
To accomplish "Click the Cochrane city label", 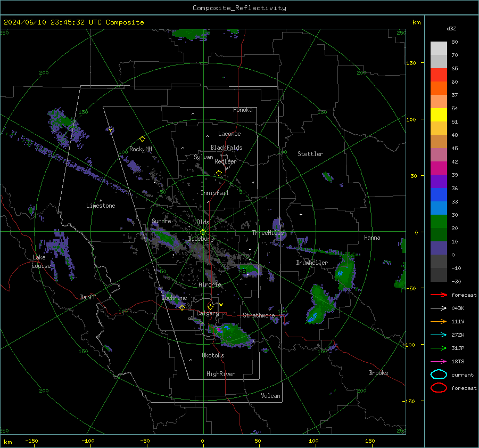I will [x=174, y=298].
